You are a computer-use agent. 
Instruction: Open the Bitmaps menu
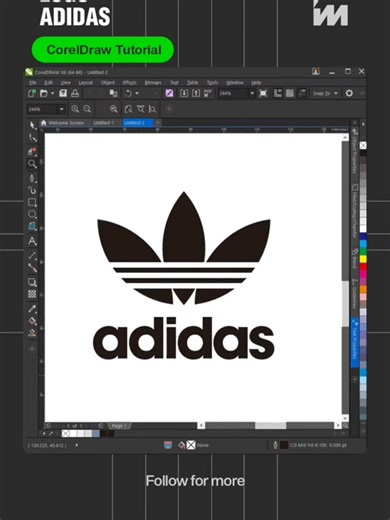(153, 82)
